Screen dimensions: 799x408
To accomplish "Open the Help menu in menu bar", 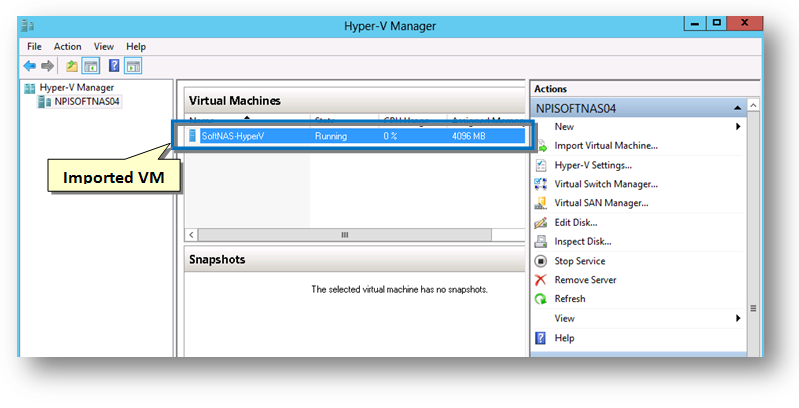I will point(136,46).
